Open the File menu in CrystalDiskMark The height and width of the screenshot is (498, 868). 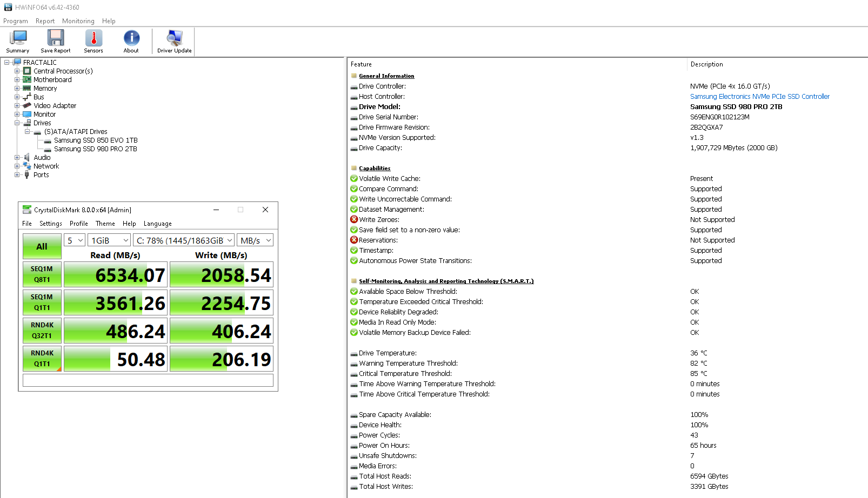27,224
